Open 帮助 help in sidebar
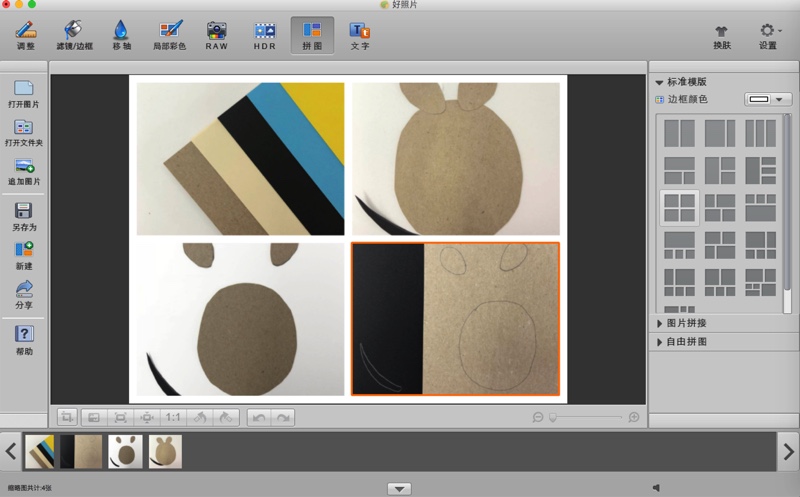Image resolution: width=800 pixels, height=497 pixels. [23, 340]
